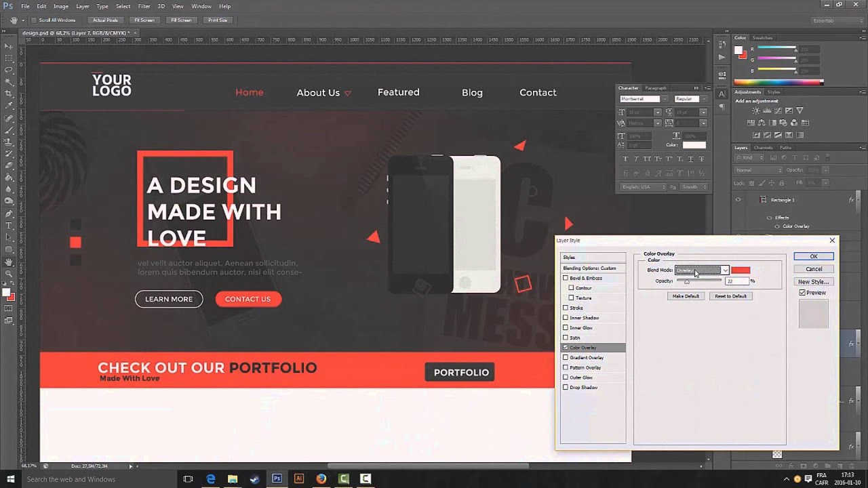The height and width of the screenshot is (488, 868).
Task: Open the Smooth anti-aliasing dropdown
Action: (x=694, y=187)
